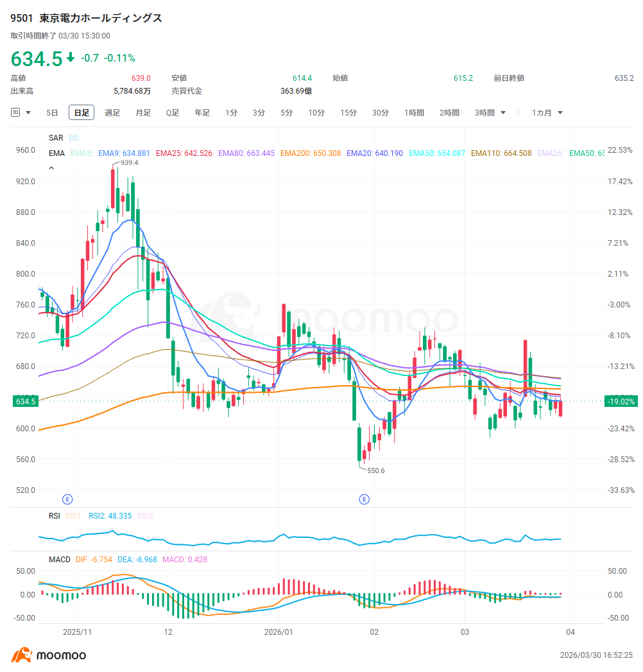Click the 939.4 high price marker

pyautogui.click(x=130, y=163)
